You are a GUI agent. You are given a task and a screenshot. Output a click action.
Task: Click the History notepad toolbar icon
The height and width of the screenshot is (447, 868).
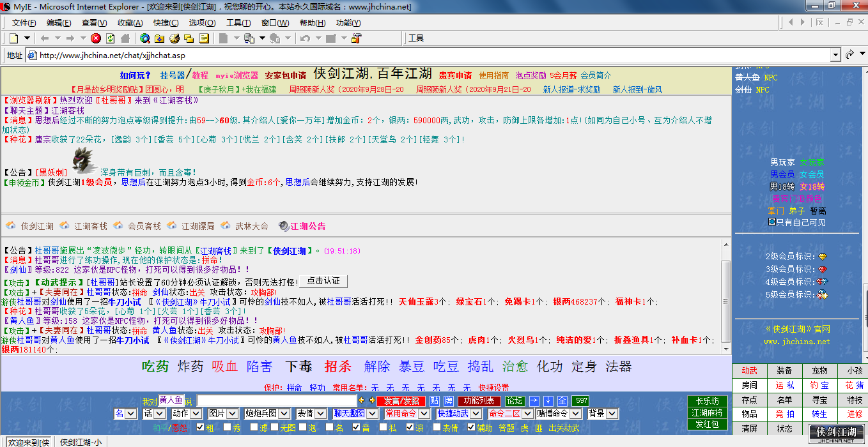[x=204, y=38]
